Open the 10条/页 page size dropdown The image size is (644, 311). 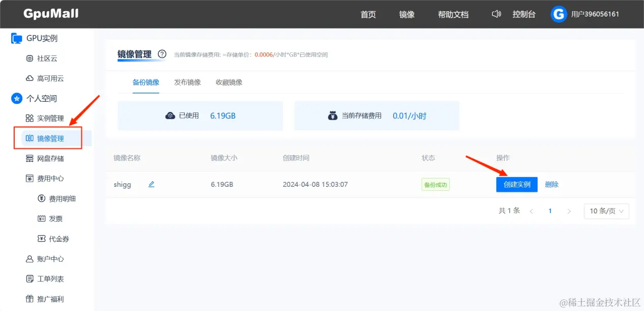[x=606, y=211]
